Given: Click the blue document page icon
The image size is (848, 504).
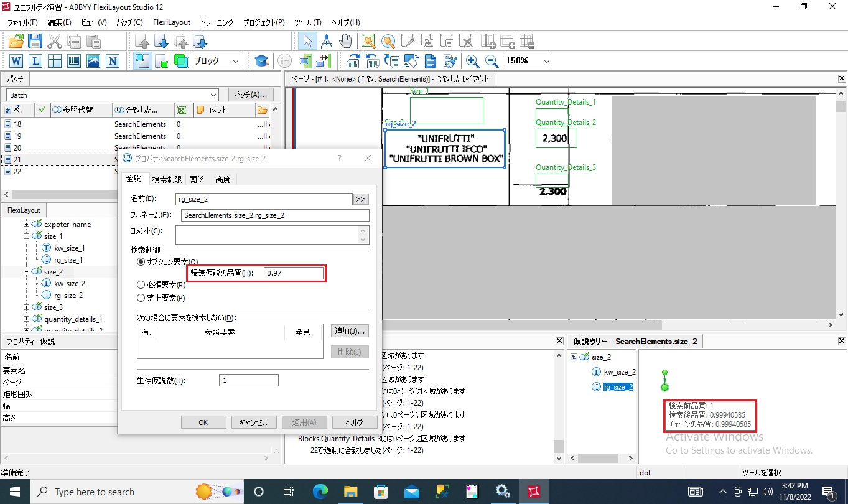Looking at the screenshot, I should [x=431, y=61].
